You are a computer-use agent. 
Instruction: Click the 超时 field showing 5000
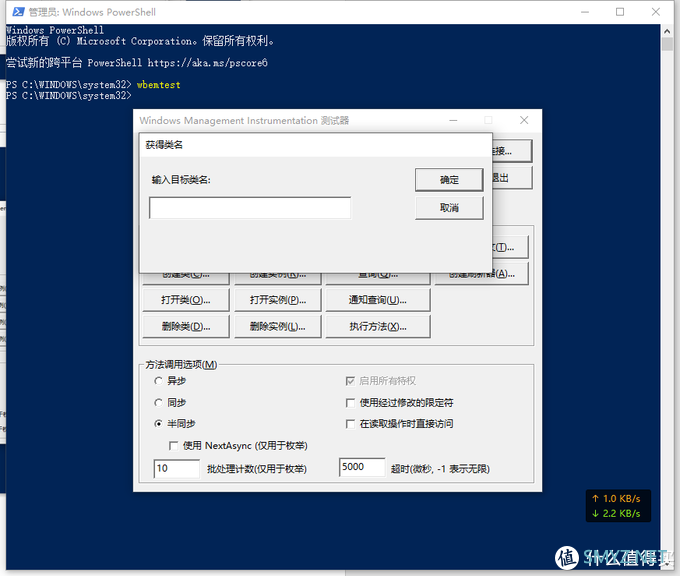(x=362, y=467)
